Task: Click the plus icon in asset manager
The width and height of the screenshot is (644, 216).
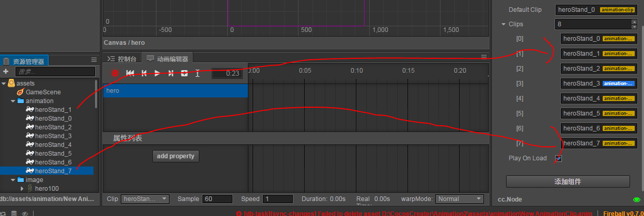Action: 6,72
